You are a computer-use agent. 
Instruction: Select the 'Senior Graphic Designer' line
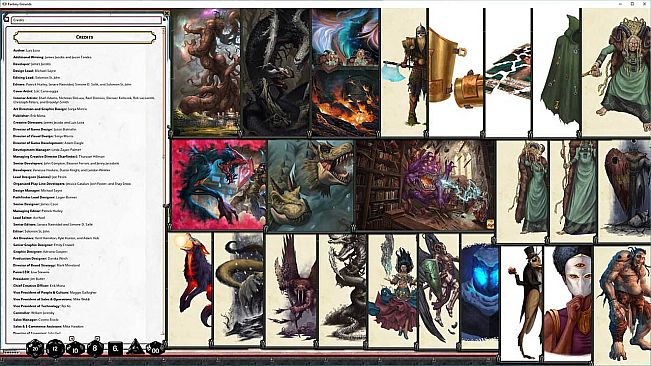pyautogui.click(x=44, y=245)
